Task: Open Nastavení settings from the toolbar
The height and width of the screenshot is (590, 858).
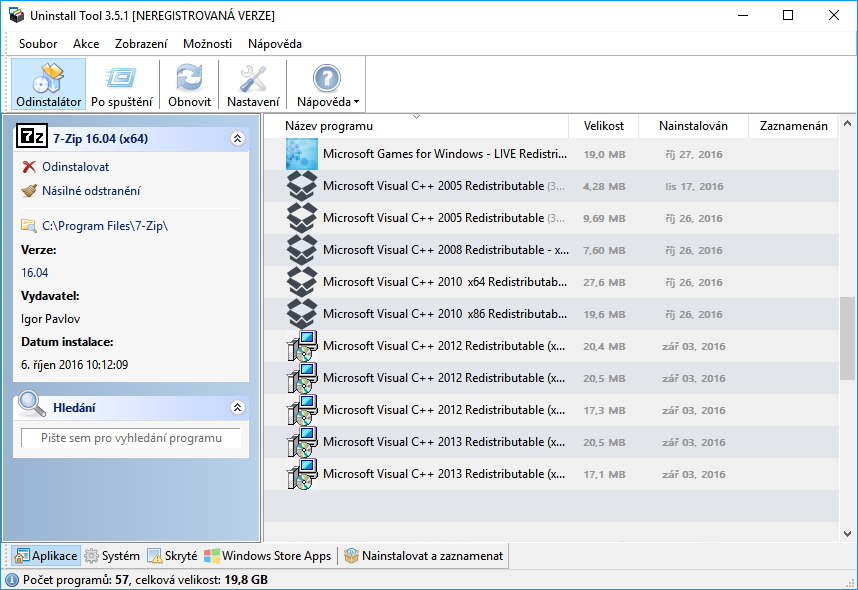Action: [x=253, y=84]
